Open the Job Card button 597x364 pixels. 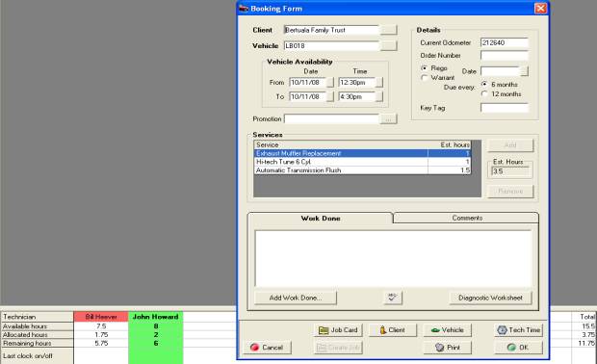(338, 330)
